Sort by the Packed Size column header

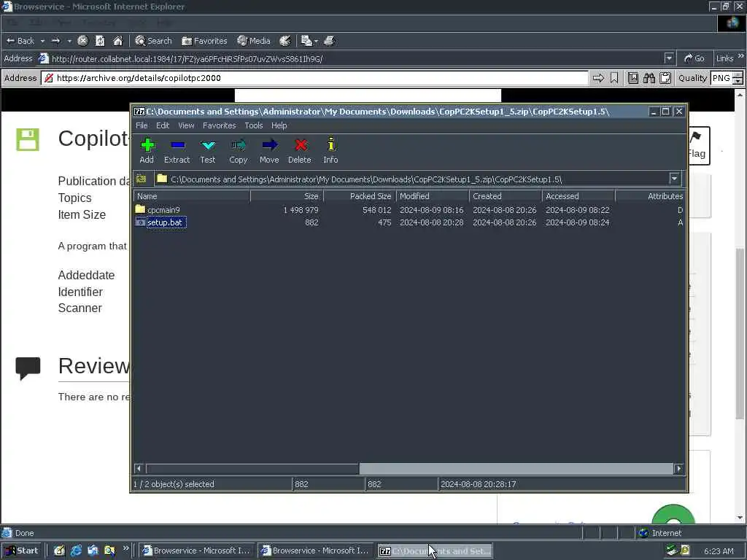pyautogui.click(x=360, y=196)
